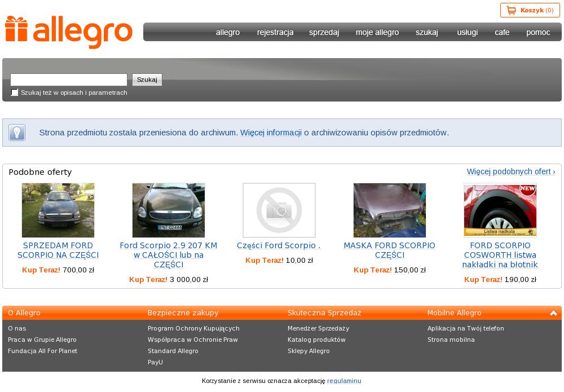Open 'Fundacja All For Planet' footer link

42,351
